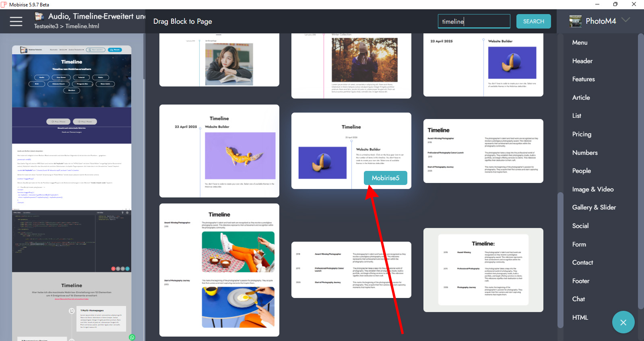
Task: Select the Gallery & Slider category
Action: [x=594, y=207]
